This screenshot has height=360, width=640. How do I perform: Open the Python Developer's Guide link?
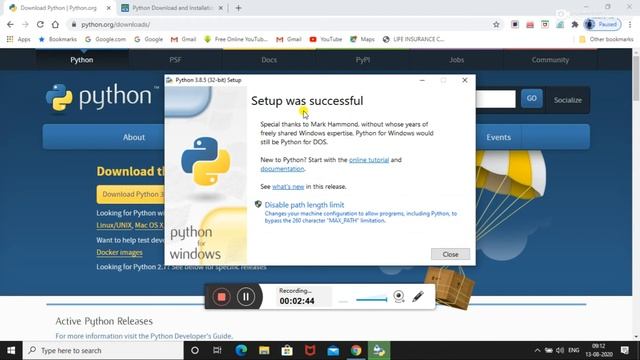tap(191, 336)
